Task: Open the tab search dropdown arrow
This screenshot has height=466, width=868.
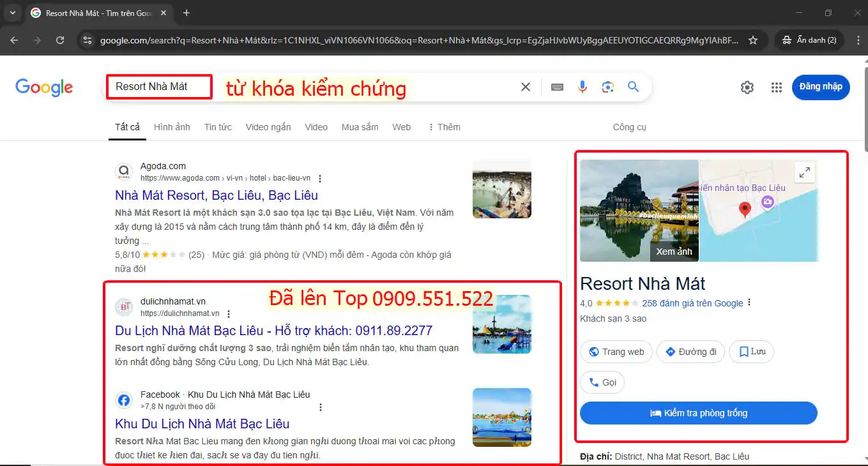Action: click(13, 13)
